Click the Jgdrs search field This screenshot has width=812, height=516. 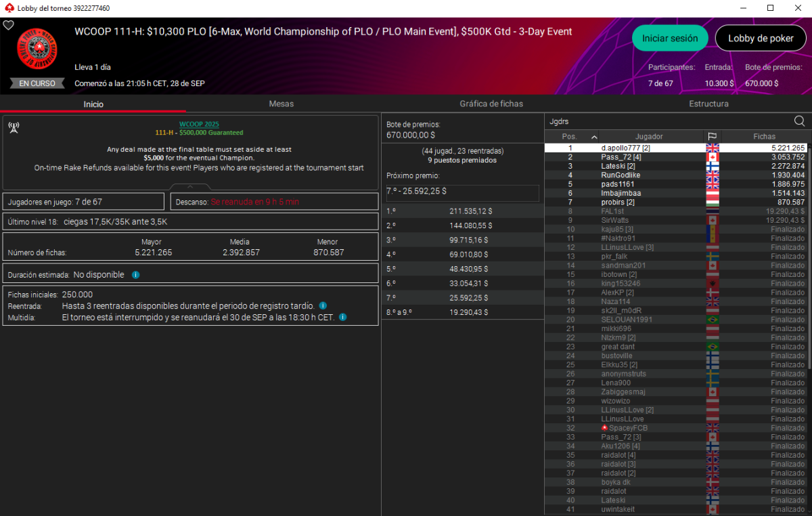point(669,121)
